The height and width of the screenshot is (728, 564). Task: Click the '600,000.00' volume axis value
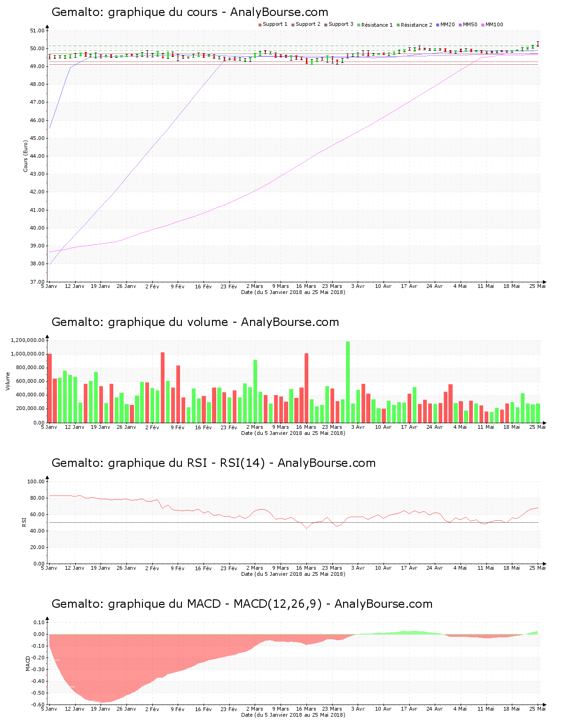30,381
